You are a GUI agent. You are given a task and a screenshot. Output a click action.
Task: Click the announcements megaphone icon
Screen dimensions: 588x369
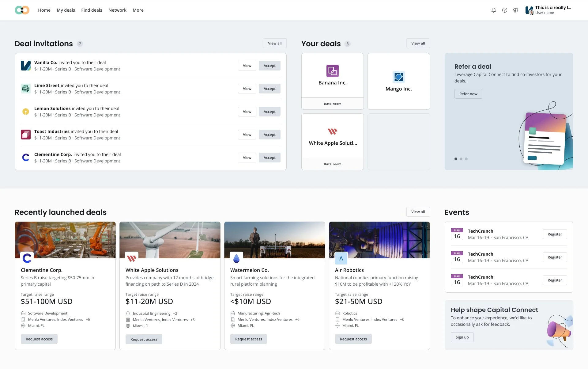pos(516,10)
